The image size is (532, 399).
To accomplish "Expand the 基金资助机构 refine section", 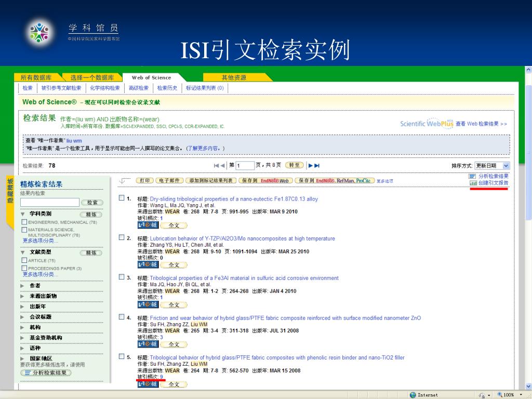I will tap(22, 338).
